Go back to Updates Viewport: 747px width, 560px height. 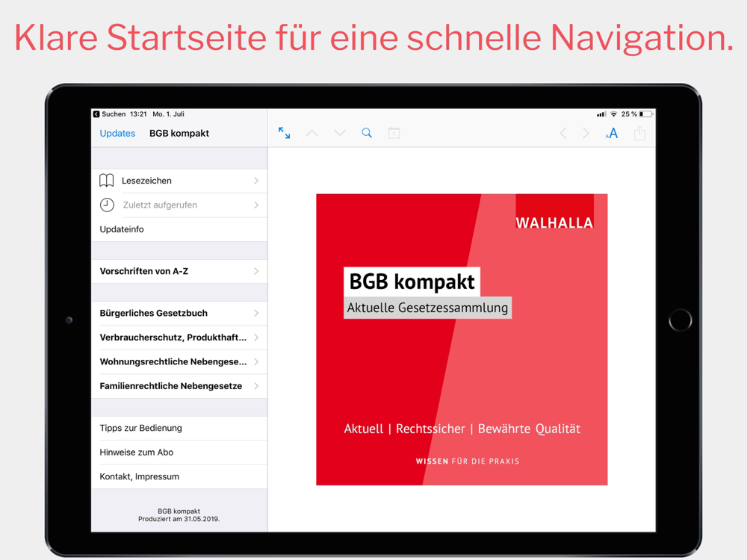(x=117, y=134)
